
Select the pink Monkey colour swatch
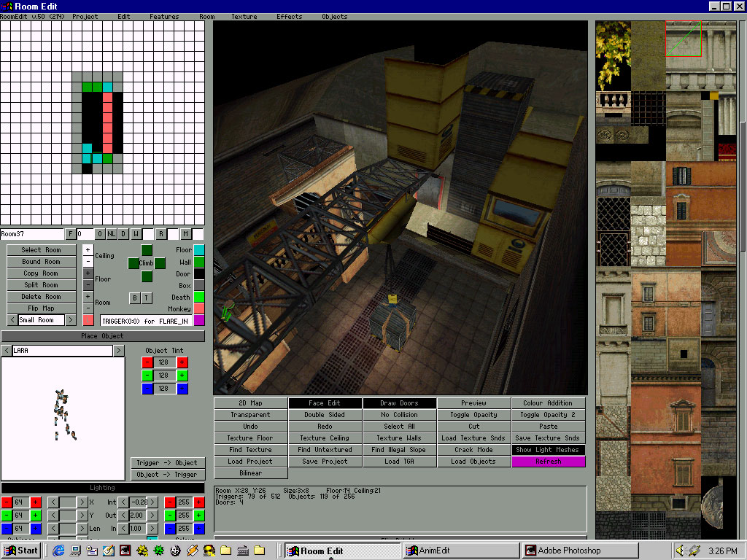[x=199, y=308]
